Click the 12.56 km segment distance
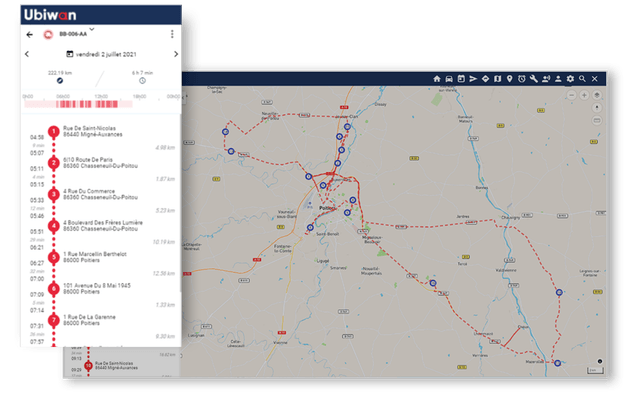The width and height of the screenshot is (633, 400). tap(163, 274)
